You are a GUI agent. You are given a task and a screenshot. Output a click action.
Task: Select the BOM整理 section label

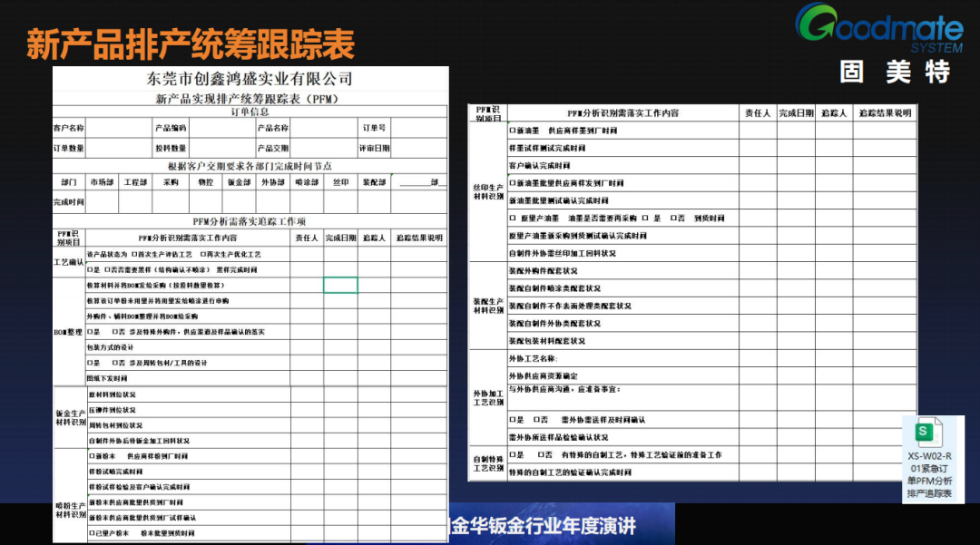[69, 332]
